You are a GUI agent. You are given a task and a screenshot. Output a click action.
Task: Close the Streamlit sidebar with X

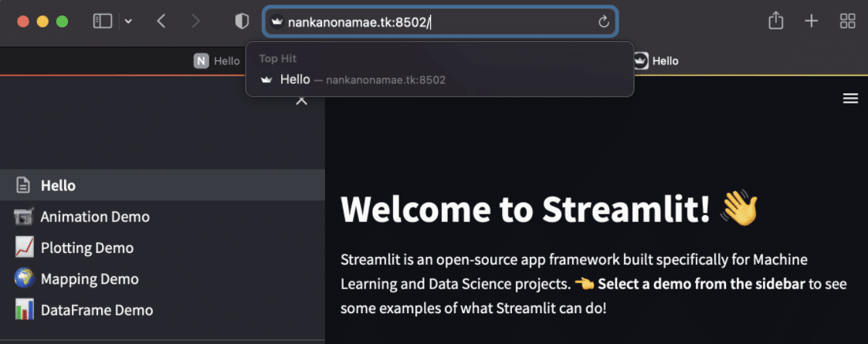pyautogui.click(x=302, y=101)
